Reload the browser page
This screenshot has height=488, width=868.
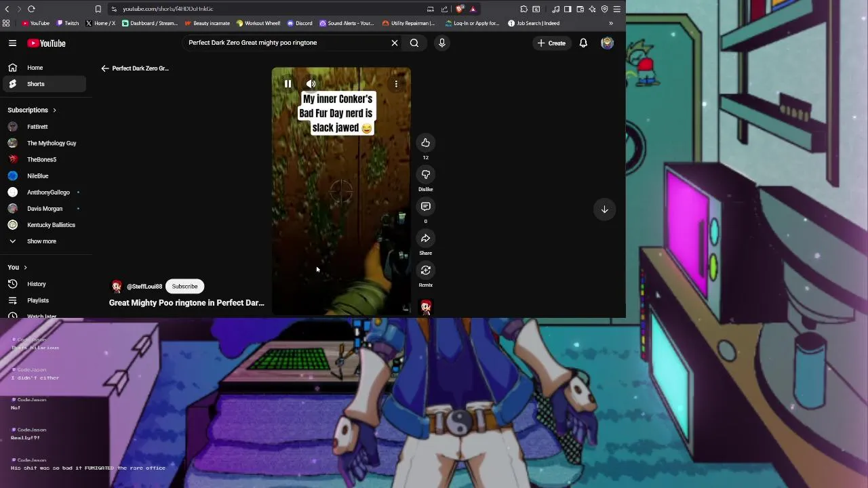coord(31,9)
